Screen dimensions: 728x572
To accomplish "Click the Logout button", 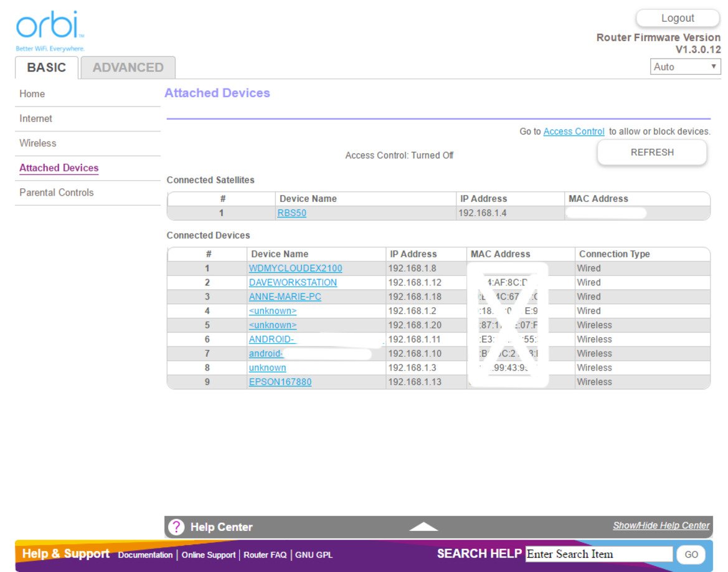I will [x=678, y=18].
